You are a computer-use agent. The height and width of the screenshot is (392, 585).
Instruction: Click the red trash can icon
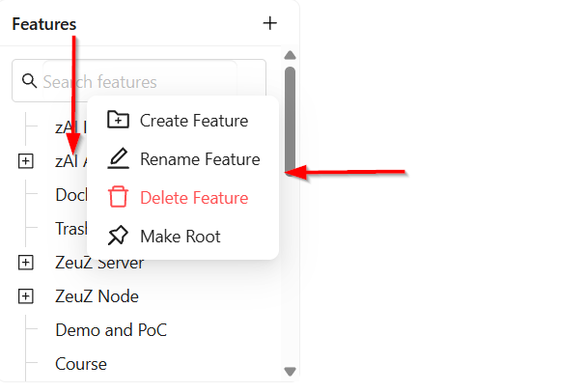118,197
